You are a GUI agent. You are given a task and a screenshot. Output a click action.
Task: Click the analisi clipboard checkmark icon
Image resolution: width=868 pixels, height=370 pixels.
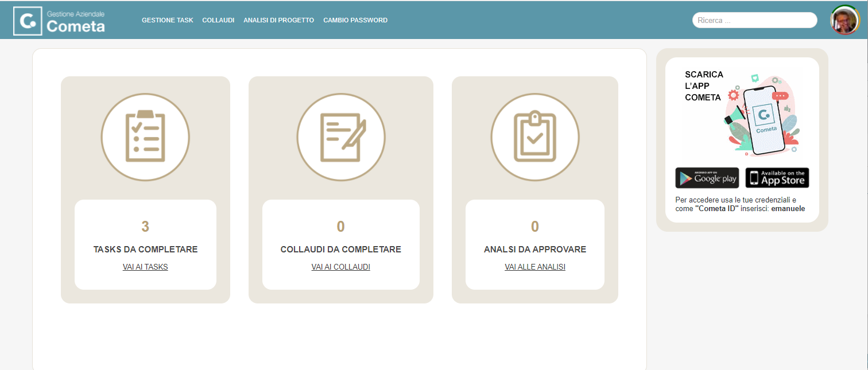pyautogui.click(x=535, y=137)
